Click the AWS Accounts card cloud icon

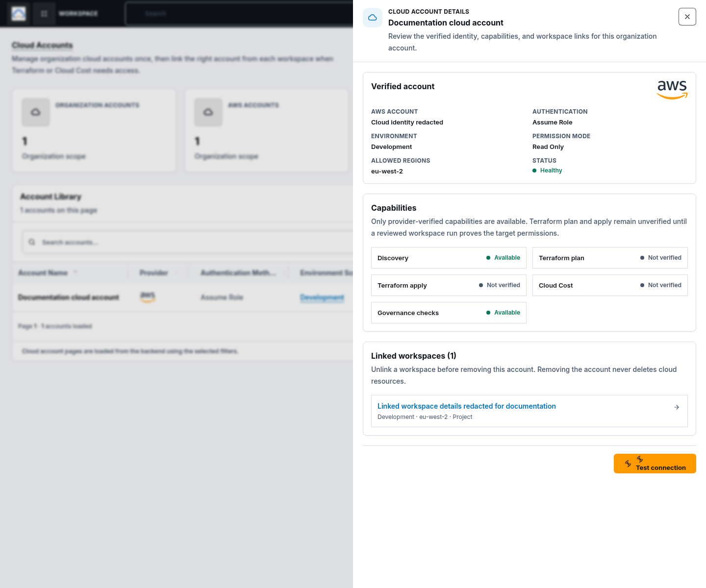pos(208,112)
